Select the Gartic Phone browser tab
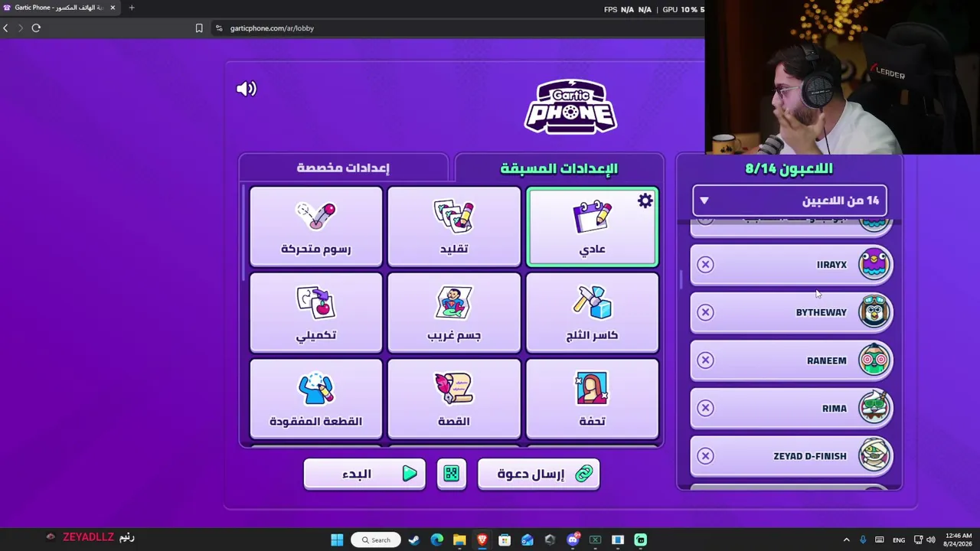Screen dimensions: 980x551 [x=60, y=8]
